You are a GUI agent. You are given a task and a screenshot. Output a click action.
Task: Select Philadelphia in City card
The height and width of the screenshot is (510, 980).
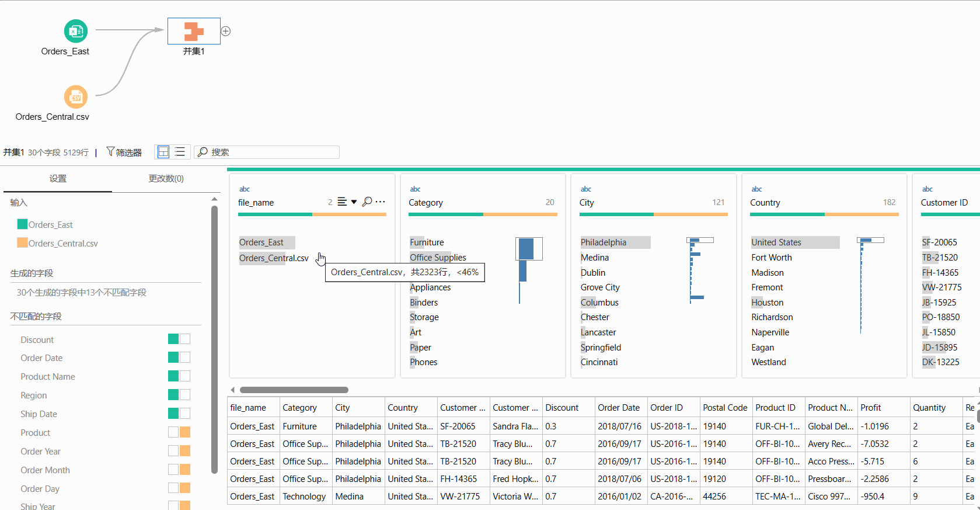(x=615, y=242)
